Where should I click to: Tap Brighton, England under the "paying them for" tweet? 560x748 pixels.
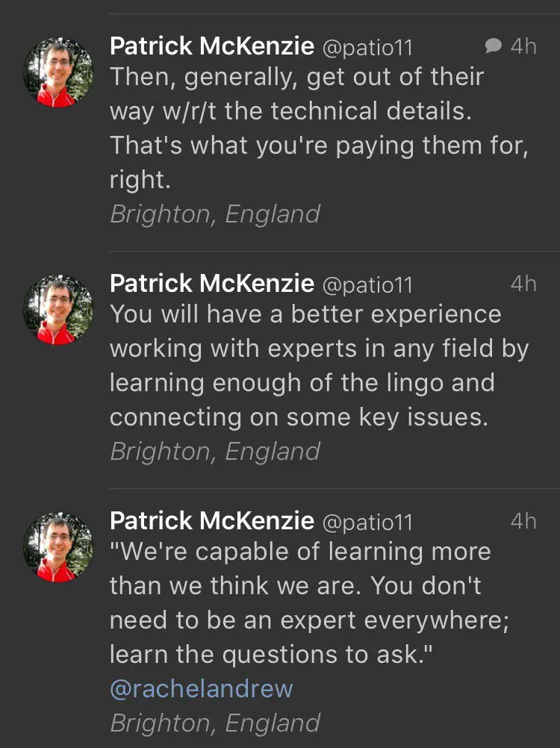tap(215, 214)
